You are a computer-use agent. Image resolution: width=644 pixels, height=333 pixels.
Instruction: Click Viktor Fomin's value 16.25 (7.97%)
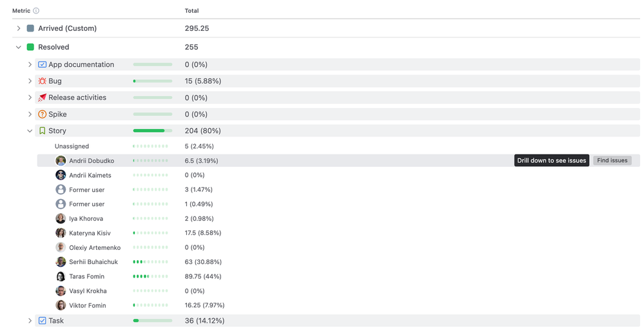click(x=204, y=305)
